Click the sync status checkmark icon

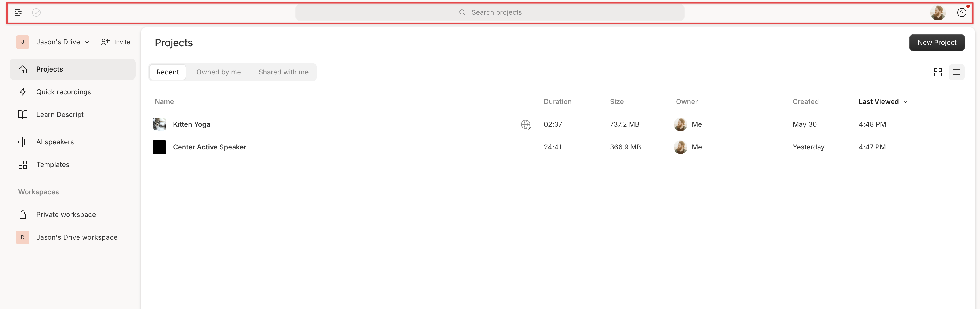pyautogui.click(x=36, y=12)
